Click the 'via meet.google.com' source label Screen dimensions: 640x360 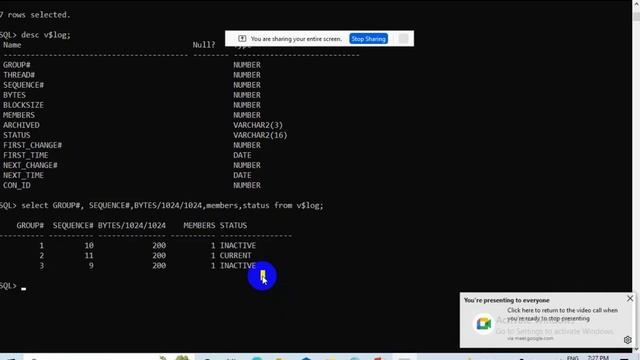[x=530, y=338]
